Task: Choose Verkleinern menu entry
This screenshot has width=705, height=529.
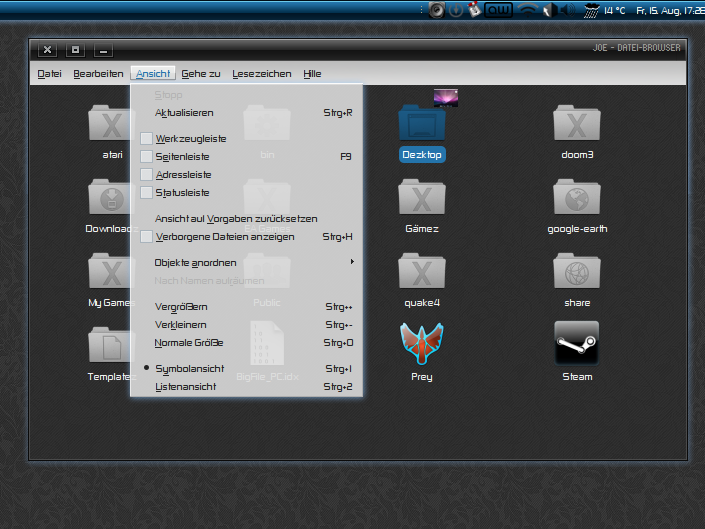Action: point(246,325)
